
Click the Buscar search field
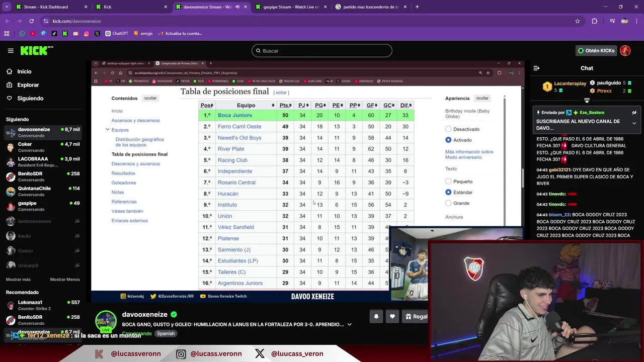[322, 51]
